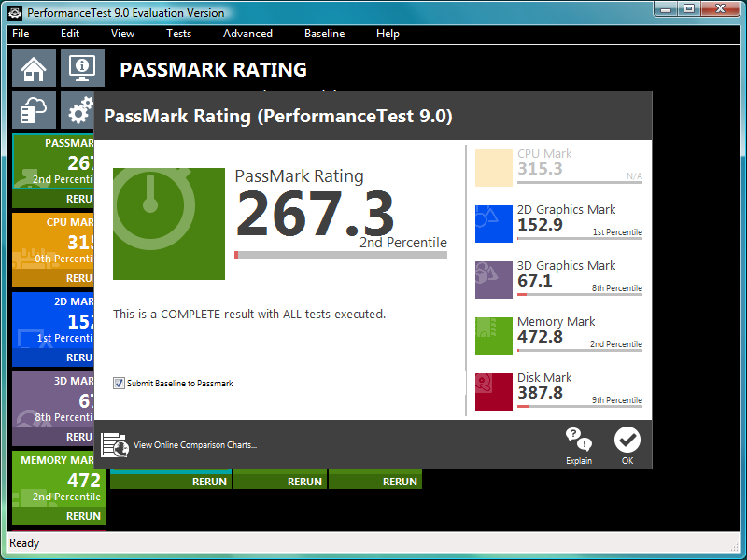Click the 2D Graphics Mark blue icon

[494, 224]
